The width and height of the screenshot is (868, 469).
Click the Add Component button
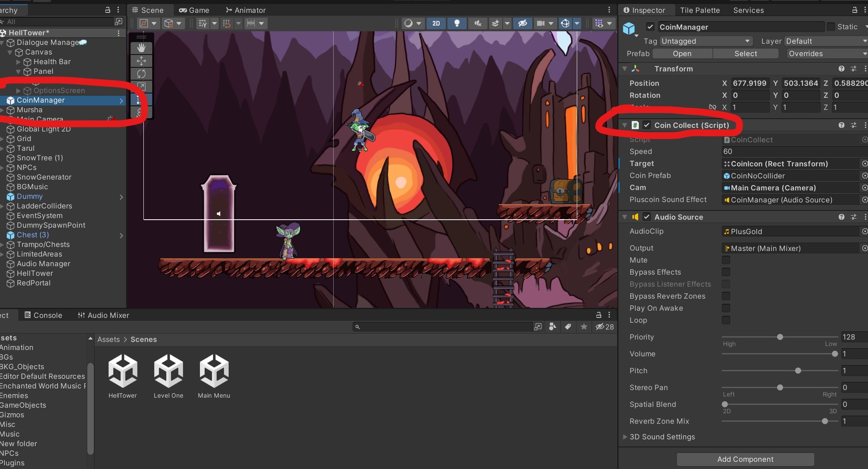pos(745,459)
